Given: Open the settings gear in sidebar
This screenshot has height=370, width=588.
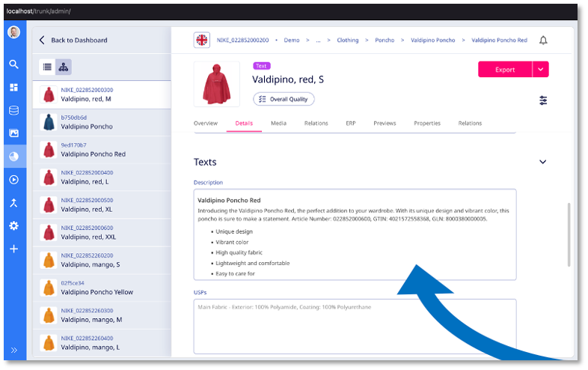Looking at the screenshot, I should coord(14,225).
